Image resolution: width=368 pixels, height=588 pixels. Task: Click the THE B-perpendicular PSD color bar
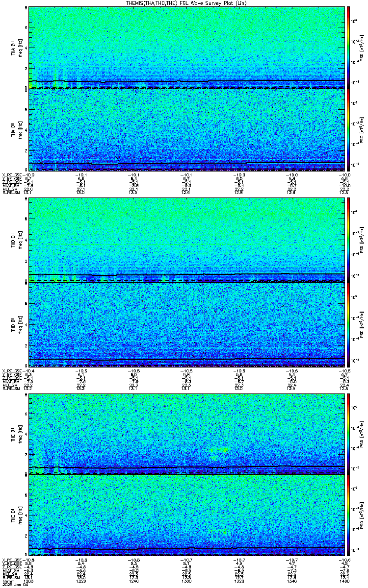[349, 434]
